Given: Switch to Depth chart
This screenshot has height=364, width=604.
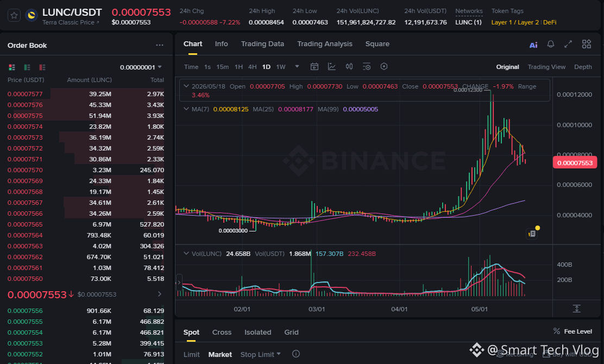Looking at the screenshot, I should [x=583, y=67].
